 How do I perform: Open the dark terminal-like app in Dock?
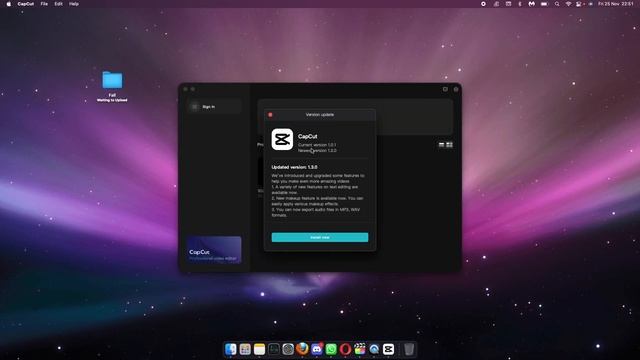[274, 349]
